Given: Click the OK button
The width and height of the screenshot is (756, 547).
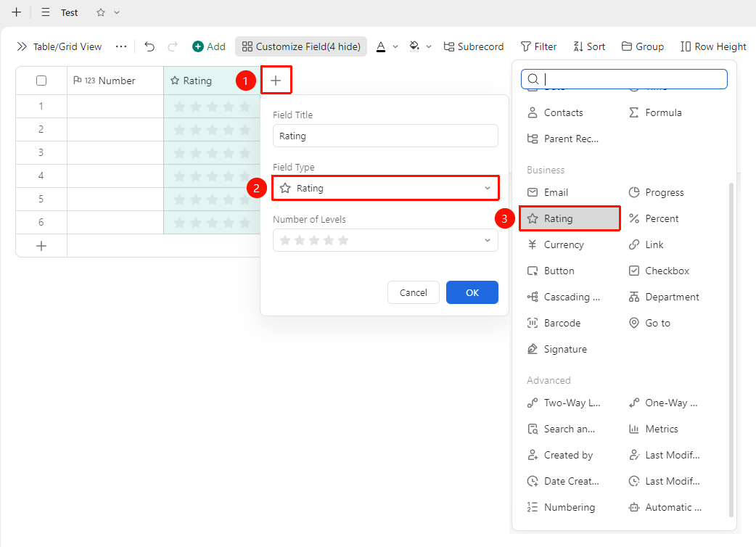Looking at the screenshot, I should [472, 292].
